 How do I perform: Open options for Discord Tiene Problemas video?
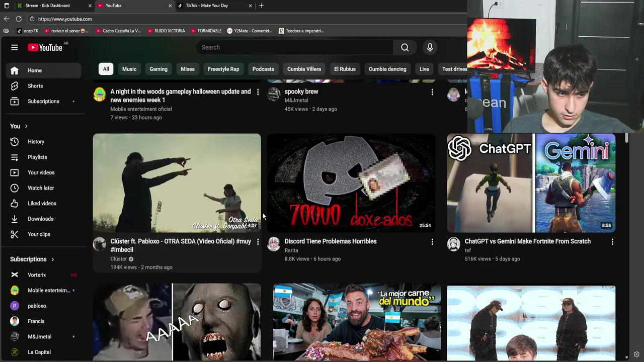pyautogui.click(x=432, y=242)
